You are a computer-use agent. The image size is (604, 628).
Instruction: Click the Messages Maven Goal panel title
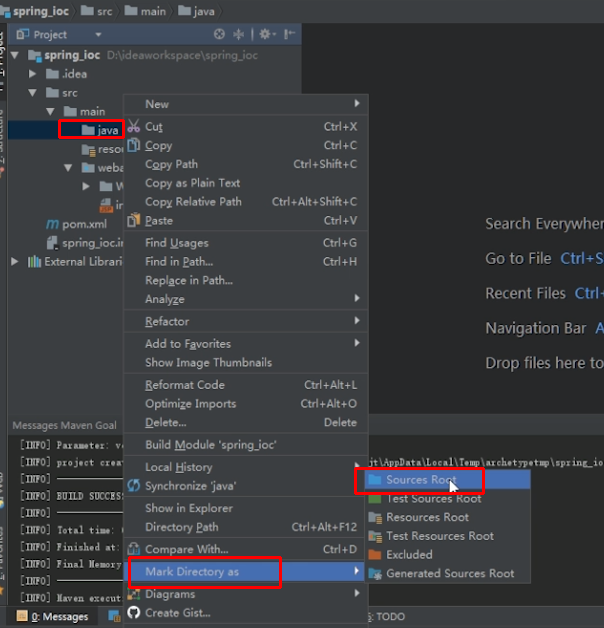pyautogui.click(x=64, y=425)
